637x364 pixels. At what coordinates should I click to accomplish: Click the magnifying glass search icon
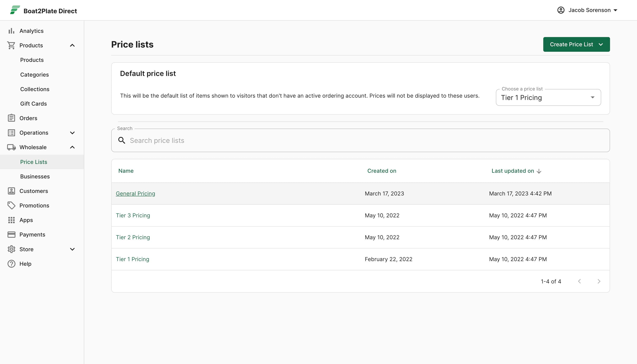coord(122,140)
